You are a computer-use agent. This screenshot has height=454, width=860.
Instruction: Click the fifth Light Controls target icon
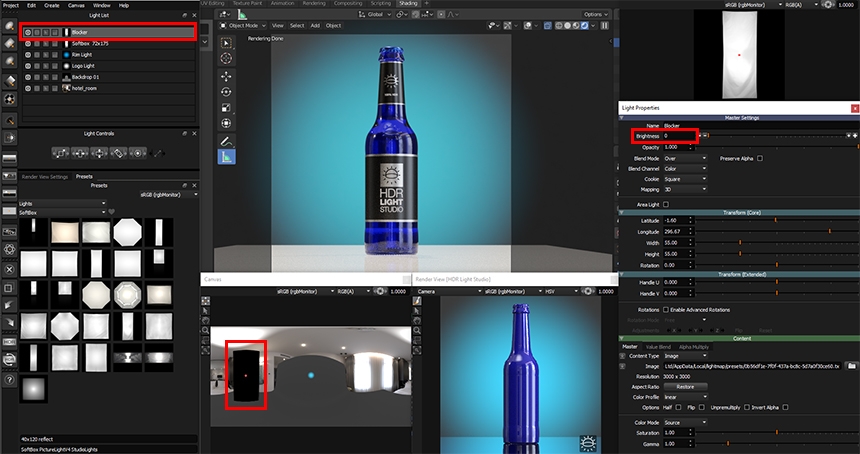click(x=138, y=153)
